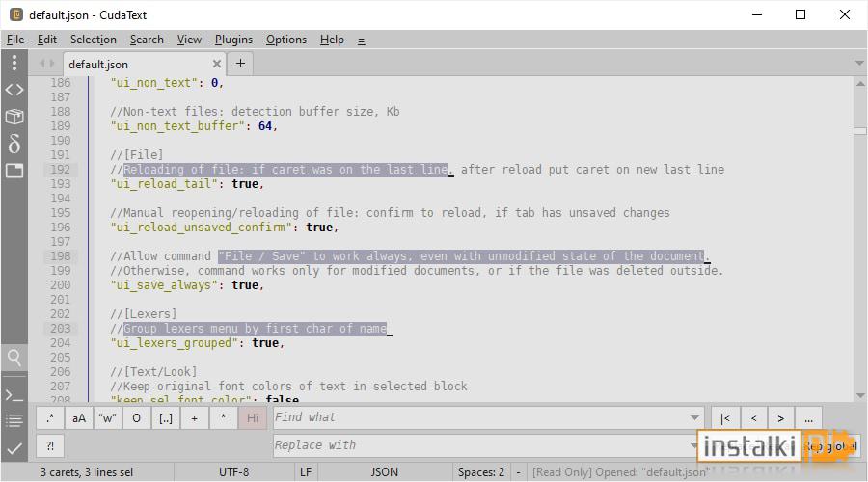Open the Plugins menu
The height and width of the screenshot is (482, 868).
(x=233, y=40)
